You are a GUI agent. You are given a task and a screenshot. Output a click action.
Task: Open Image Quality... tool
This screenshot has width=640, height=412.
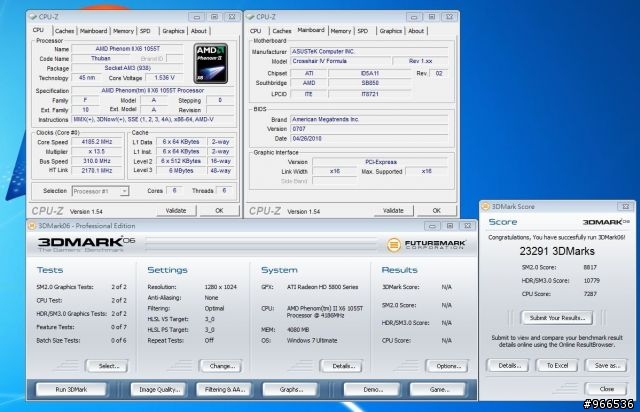tap(159, 390)
